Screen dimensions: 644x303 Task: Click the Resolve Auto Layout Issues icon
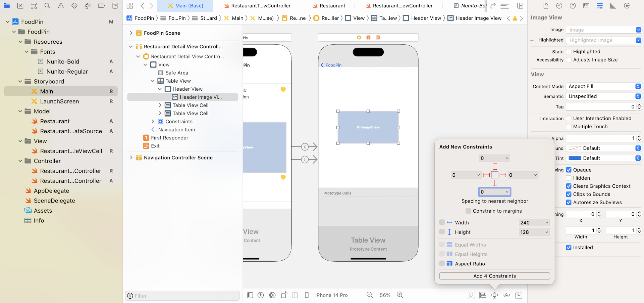point(506,295)
